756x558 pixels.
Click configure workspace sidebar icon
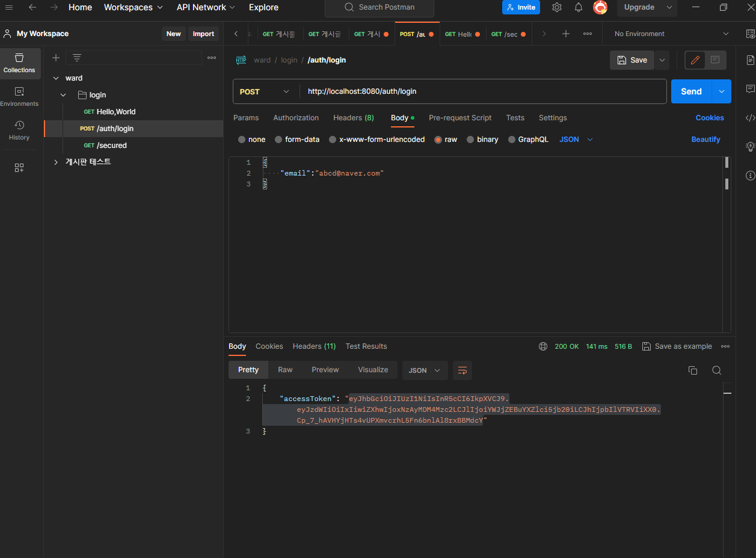(19, 168)
